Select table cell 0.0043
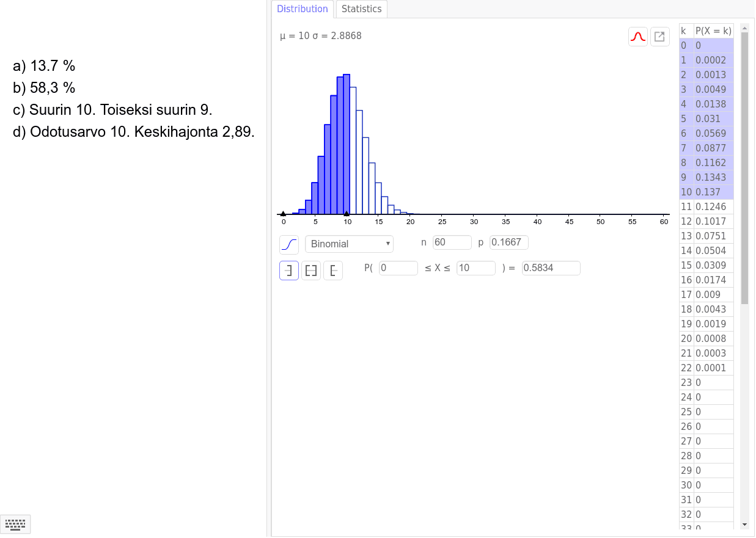Image resolution: width=756 pixels, height=538 pixels. (714, 309)
